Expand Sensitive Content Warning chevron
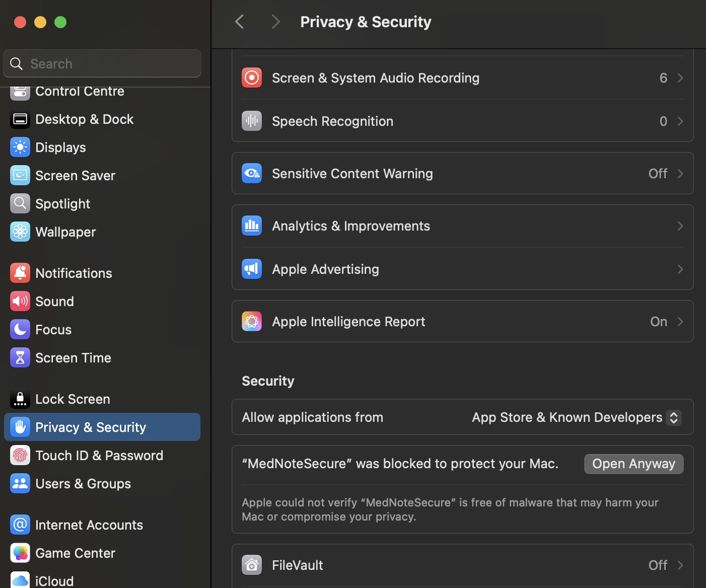The width and height of the screenshot is (706, 588). pyautogui.click(x=680, y=174)
